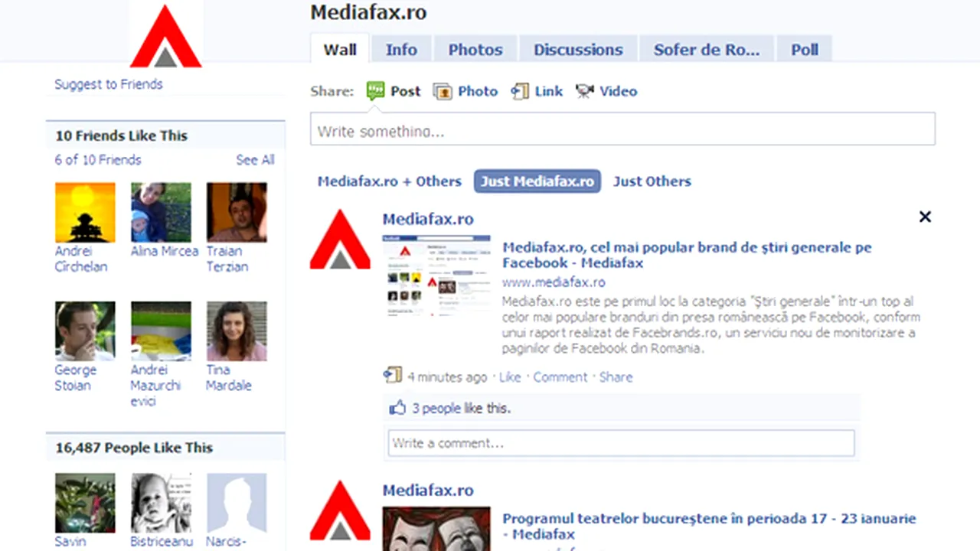Click 10 Friends Like This heading
The image size is (980, 551).
pos(121,135)
